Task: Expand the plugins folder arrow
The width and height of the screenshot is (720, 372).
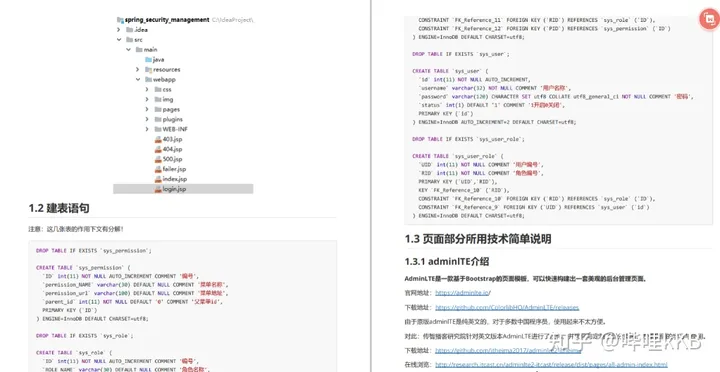Action: (147, 119)
